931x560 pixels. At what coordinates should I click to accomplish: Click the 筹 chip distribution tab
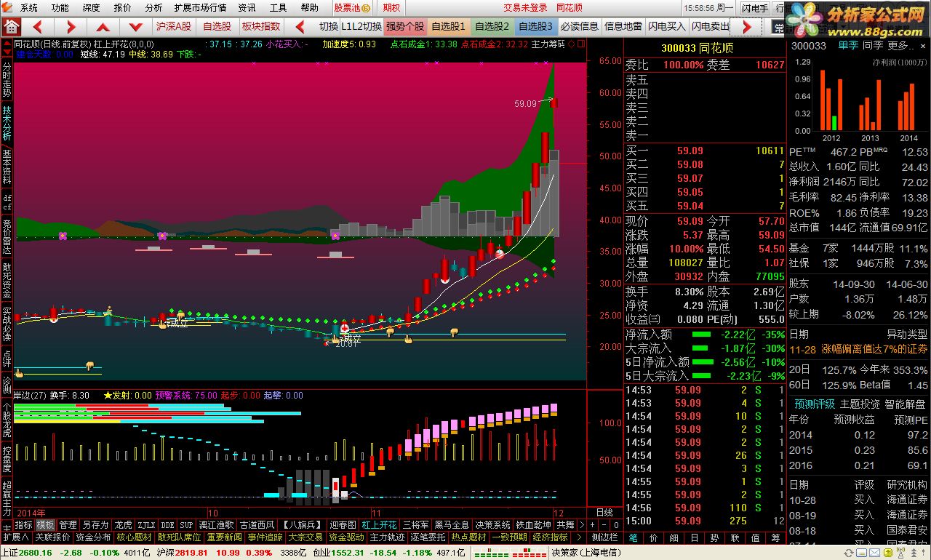[775, 537]
